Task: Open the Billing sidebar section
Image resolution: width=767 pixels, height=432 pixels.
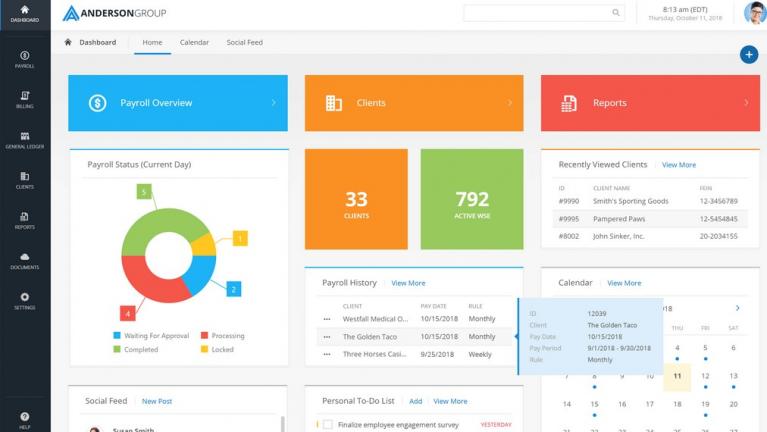Action: pos(24,99)
